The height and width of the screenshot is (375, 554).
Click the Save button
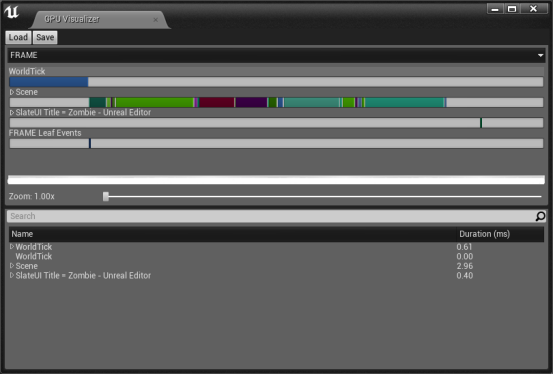(x=45, y=37)
